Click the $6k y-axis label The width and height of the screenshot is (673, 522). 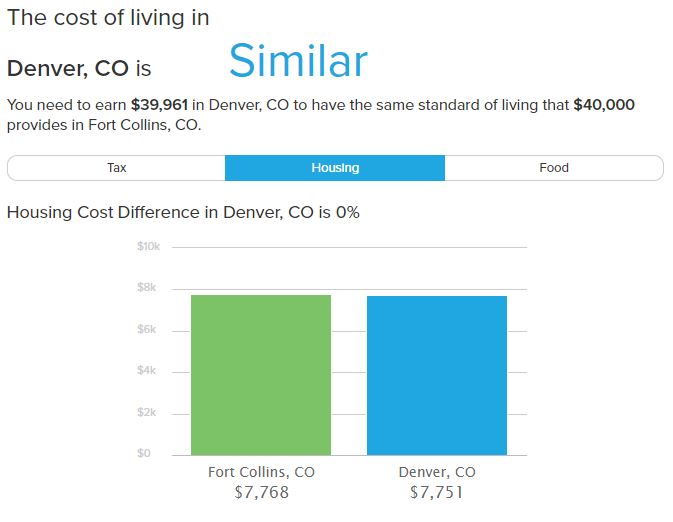pos(146,330)
